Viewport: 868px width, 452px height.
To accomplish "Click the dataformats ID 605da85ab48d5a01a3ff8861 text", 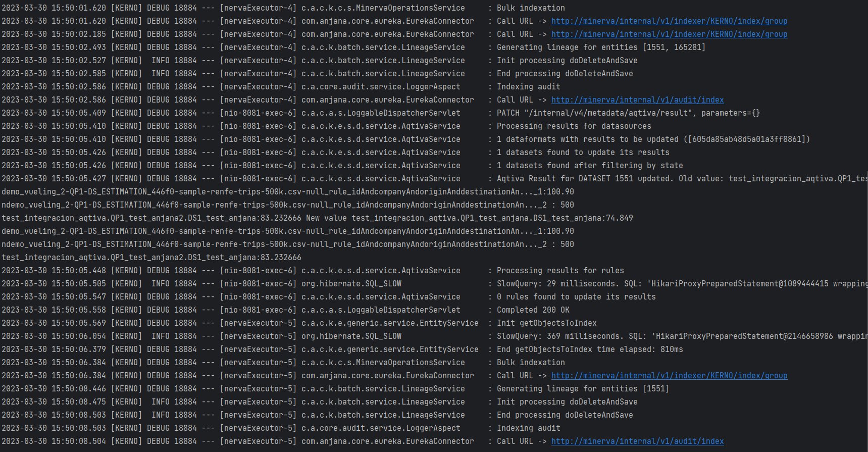I will coord(747,139).
